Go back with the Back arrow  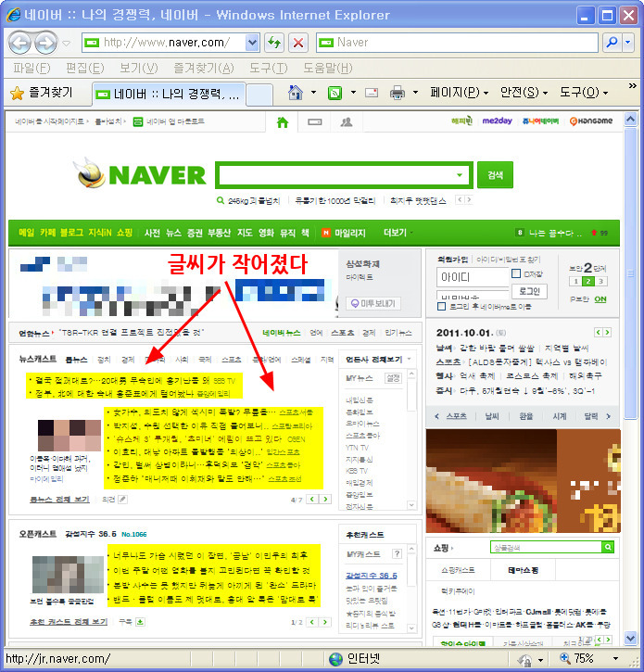tap(19, 43)
